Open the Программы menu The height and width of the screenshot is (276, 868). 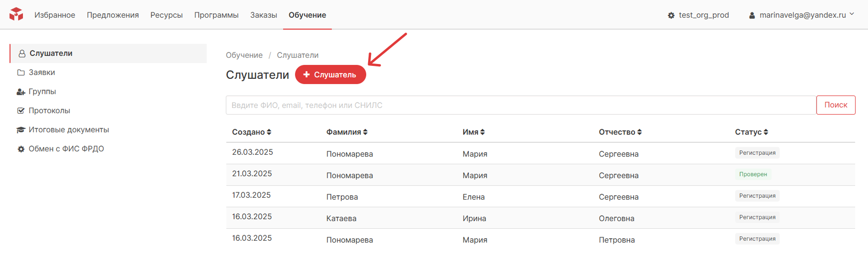216,15
